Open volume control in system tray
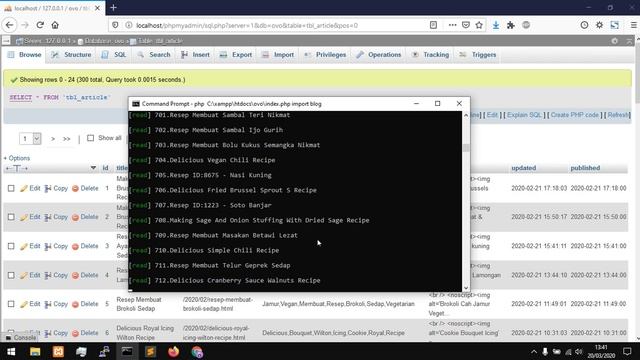 tap(578, 351)
